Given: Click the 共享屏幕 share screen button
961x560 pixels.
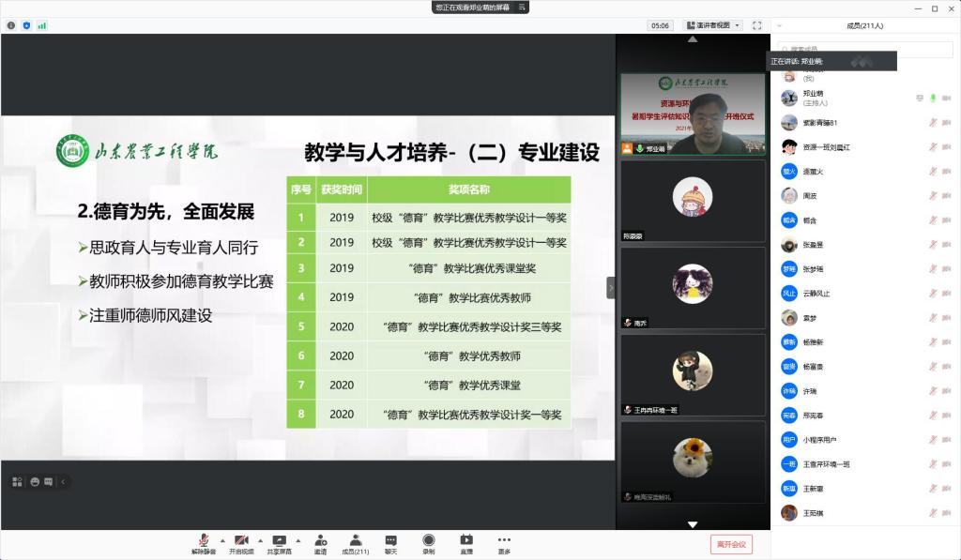Looking at the screenshot, I should coord(279,541).
